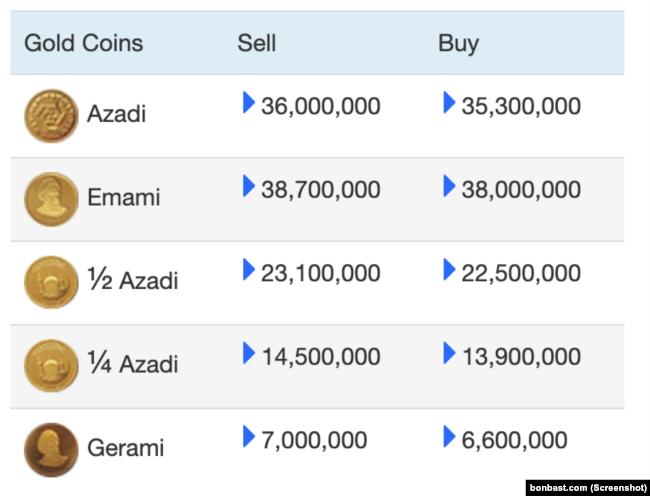Open the Emami coin label
This screenshot has height=496, width=650.
[x=124, y=197]
